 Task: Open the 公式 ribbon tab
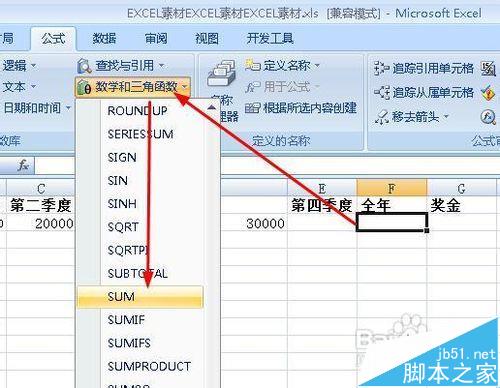tap(53, 39)
